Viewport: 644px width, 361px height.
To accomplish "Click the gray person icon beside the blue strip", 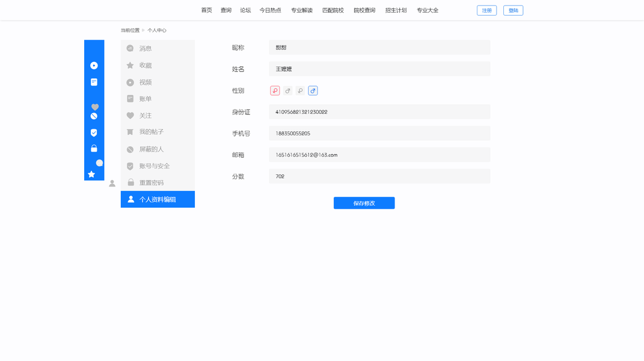I will 112,184.
